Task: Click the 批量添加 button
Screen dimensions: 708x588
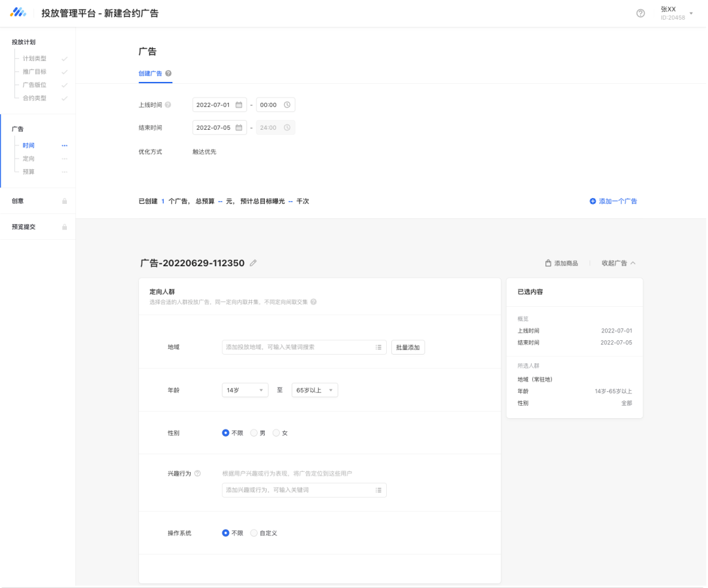Action: point(408,347)
